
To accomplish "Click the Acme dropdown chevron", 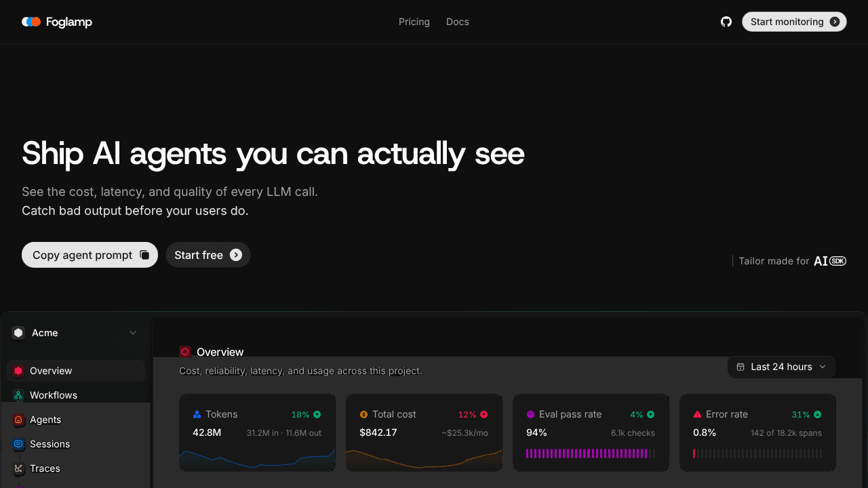I will pyautogui.click(x=133, y=333).
